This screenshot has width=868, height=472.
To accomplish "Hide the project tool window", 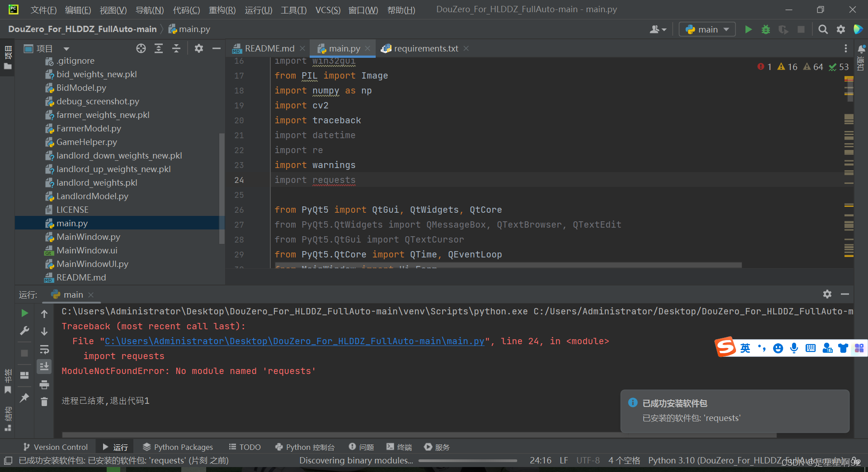I will click(x=217, y=48).
